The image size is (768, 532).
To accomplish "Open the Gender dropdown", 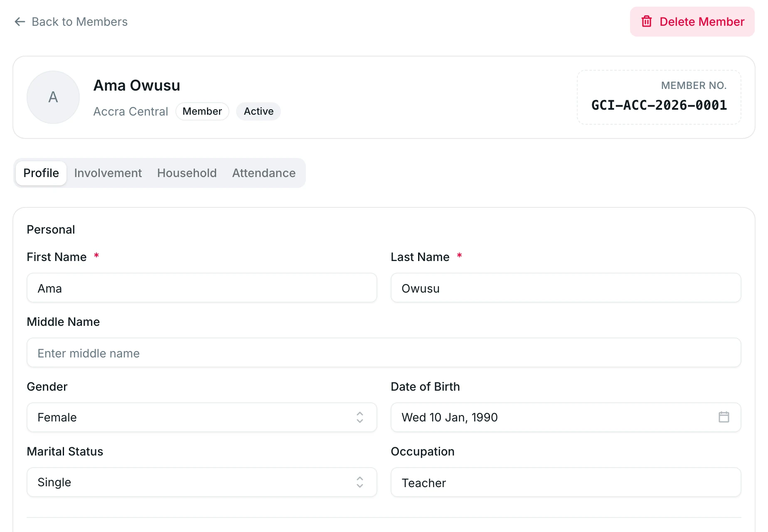I will coord(202,417).
